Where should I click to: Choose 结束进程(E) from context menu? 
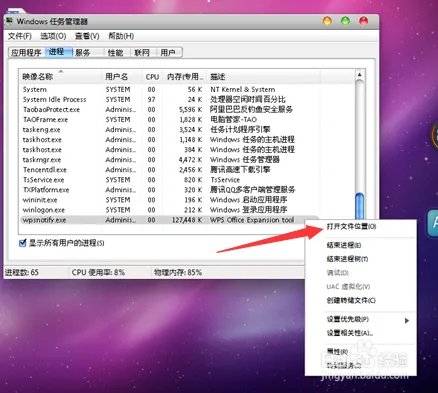[x=343, y=245]
